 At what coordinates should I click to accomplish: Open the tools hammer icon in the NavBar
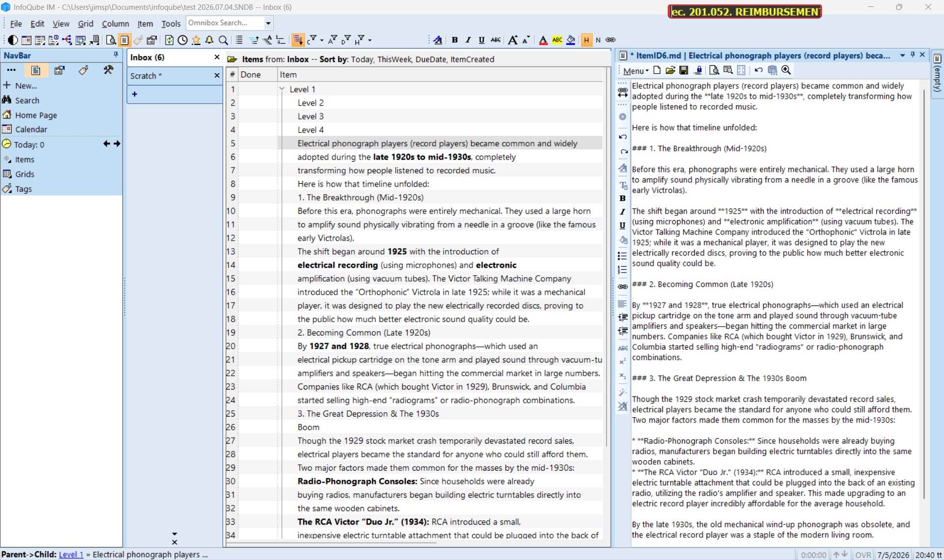point(108,70)
